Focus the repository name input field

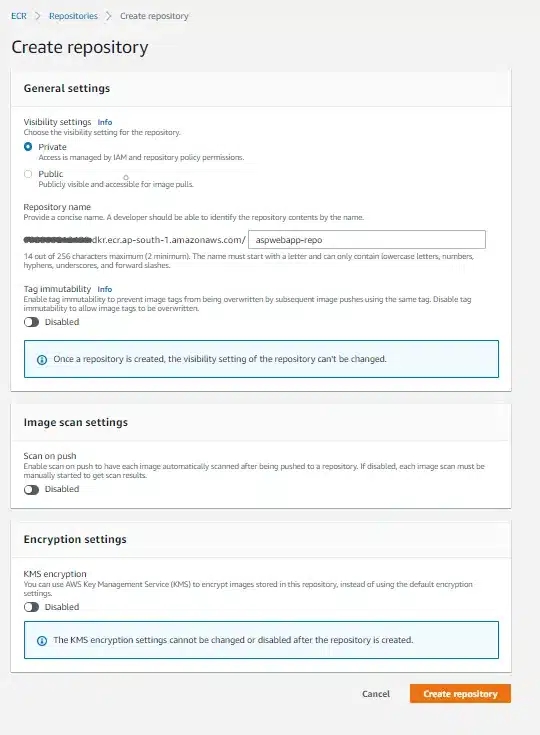click(x=367, y=240)
